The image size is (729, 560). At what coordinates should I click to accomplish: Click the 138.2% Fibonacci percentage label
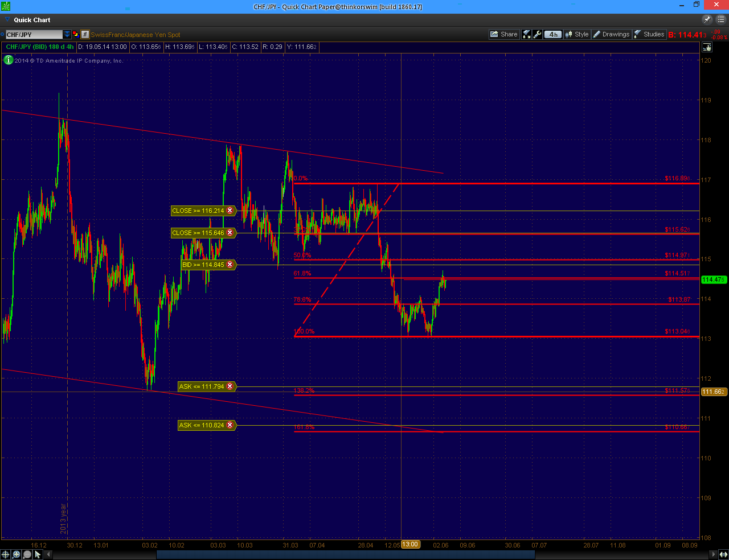point(304,390)
